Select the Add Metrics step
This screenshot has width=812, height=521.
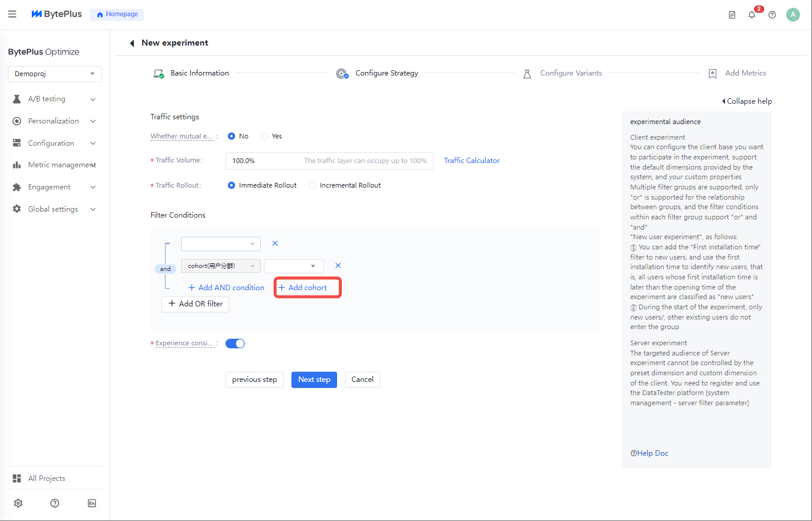click(745, 73)
